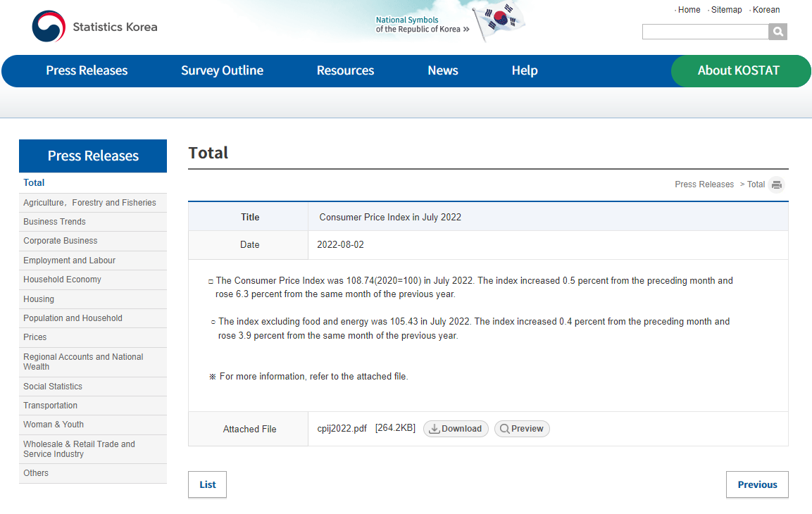812x514 pixels.
Task: Select Employment and Labour category
Action: click(x=69, y=261)
